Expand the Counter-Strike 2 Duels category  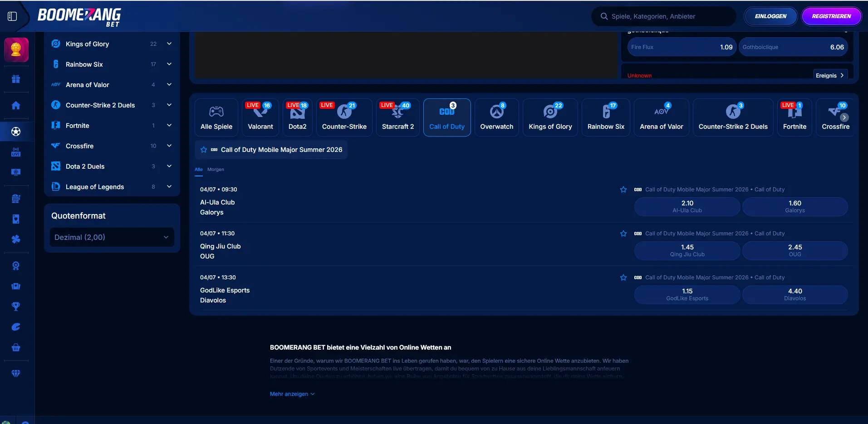click(x=169, y=105)
